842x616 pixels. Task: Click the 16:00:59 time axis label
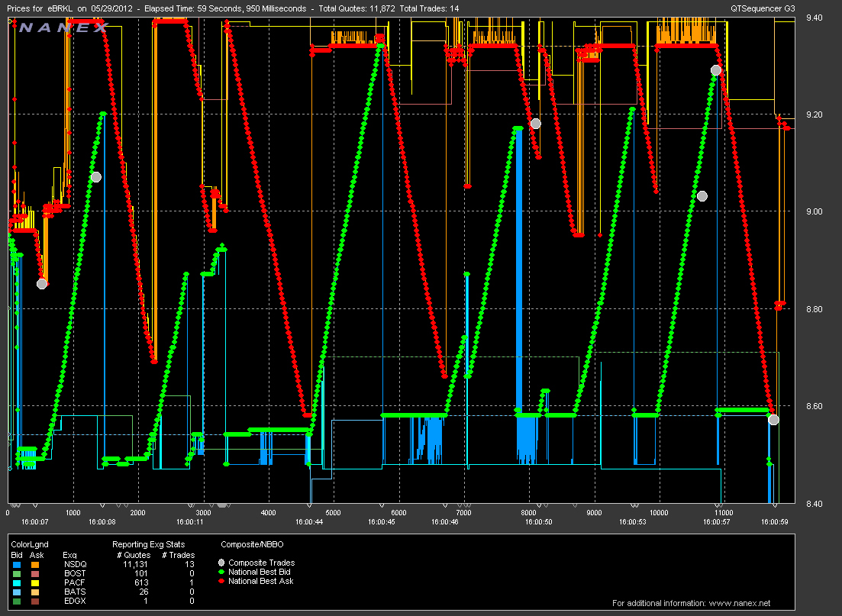tap(774, 523)
